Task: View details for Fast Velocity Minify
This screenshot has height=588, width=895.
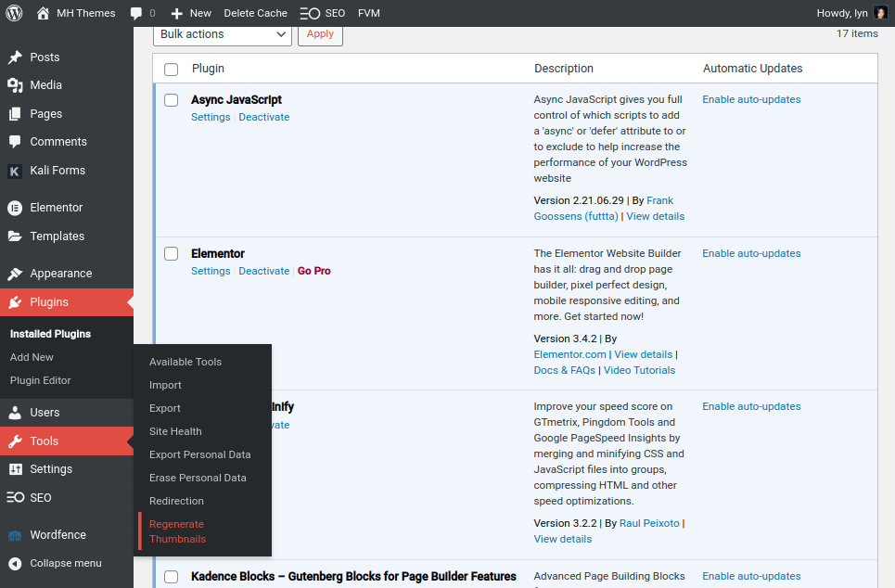Action: point(563,540)
